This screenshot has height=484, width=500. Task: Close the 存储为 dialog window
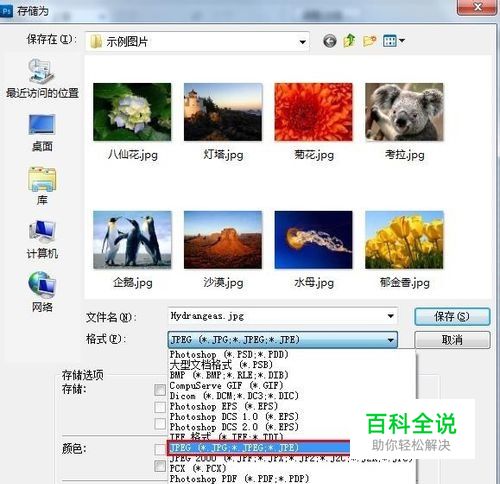(477, 7)
